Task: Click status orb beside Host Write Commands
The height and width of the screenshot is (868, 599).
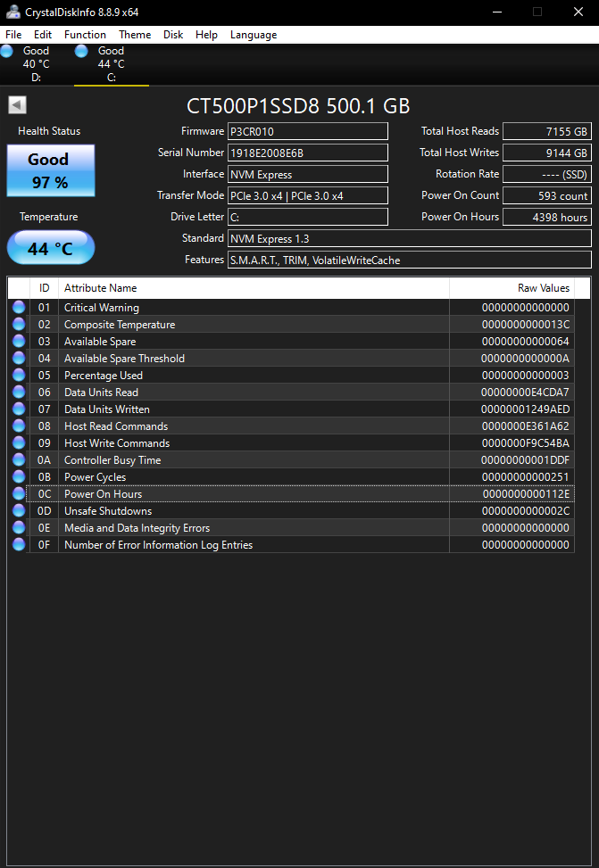Action: [x=19, y=442]
